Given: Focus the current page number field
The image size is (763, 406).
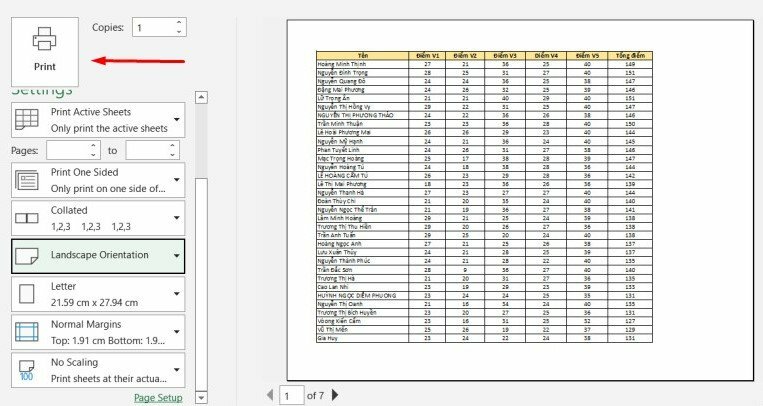Looking at the screenshot, I should coord(291,395).
